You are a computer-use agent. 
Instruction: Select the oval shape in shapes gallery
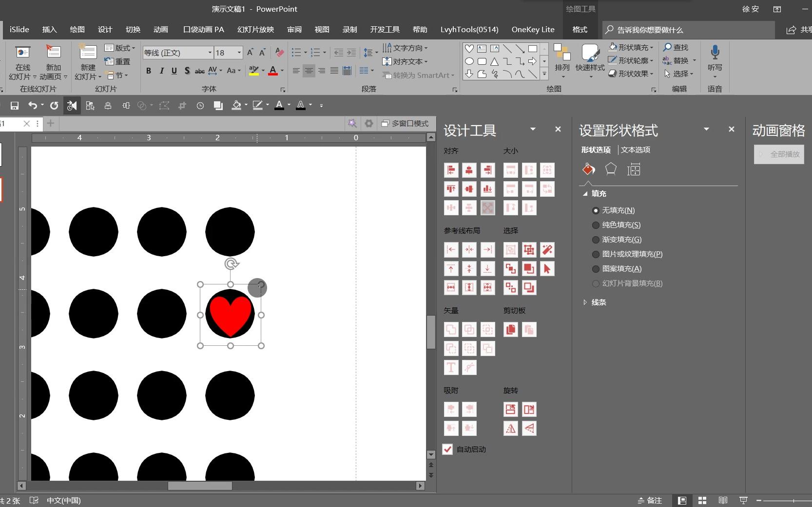(x=469, y=61)
